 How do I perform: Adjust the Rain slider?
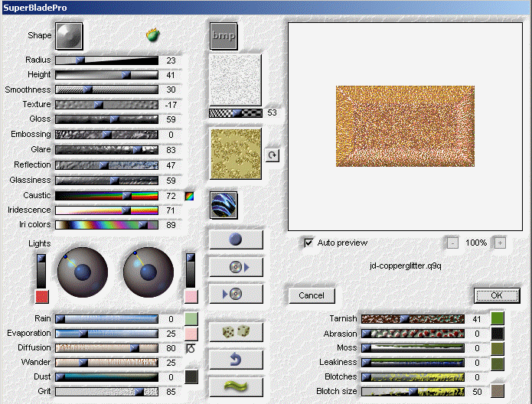tap(106, 319)
